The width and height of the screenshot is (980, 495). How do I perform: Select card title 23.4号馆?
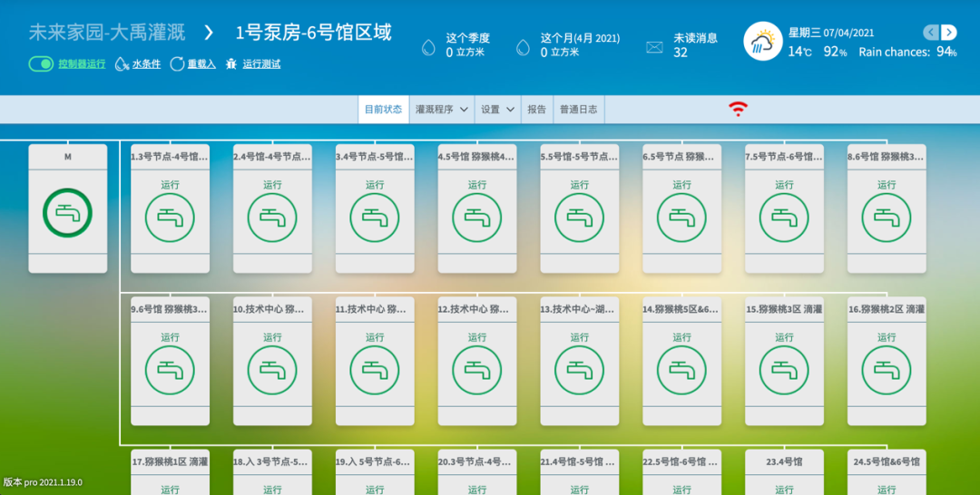[784, 462]
